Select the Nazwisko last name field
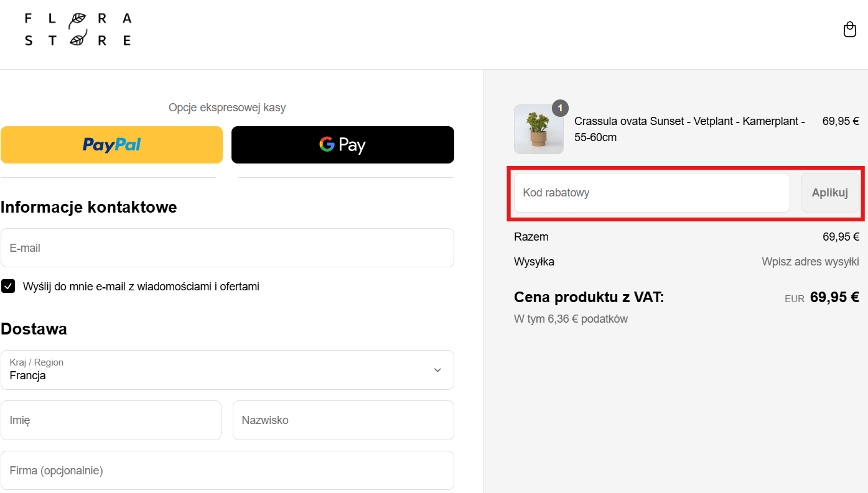The width and height of the screenshot is (868, 493). point(343,420)
